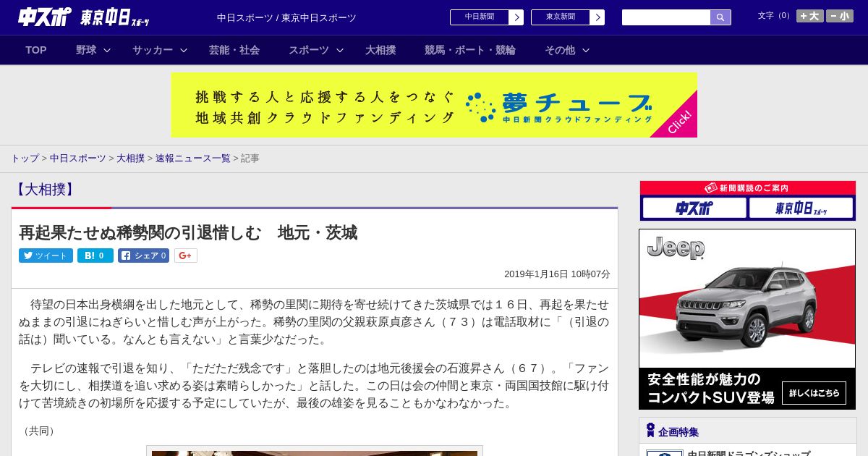Share on Facebook シェア button
868x456 pixels.
(143, 256)
